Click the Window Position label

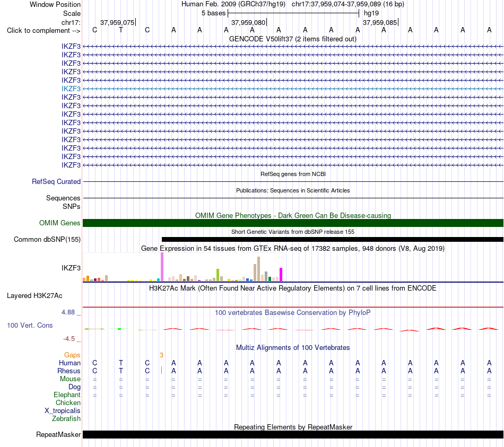[55, 4]
